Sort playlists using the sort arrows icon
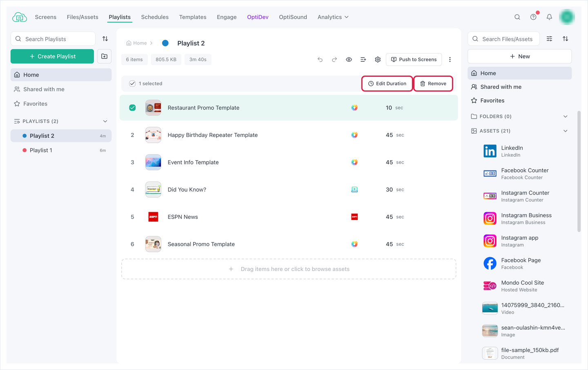 (x=105, y=39)
